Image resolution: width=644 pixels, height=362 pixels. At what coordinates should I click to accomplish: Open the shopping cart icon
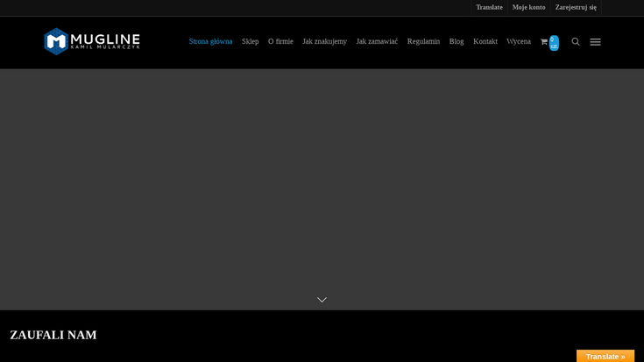pos(544,41)
